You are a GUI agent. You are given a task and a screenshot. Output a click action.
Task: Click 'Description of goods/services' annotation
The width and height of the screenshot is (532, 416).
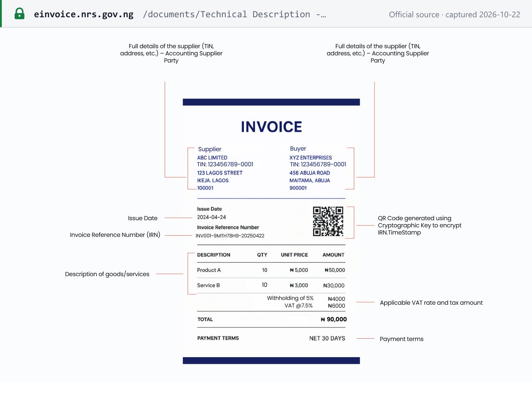pyautogui.click(x=107, y=274)
